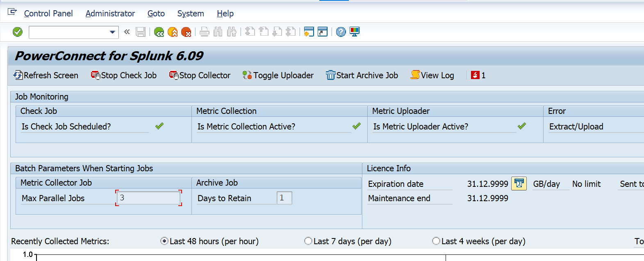The image size is (644, 261).
Task: Click the licence details icon beside expiration date
Action: [519, 184]
